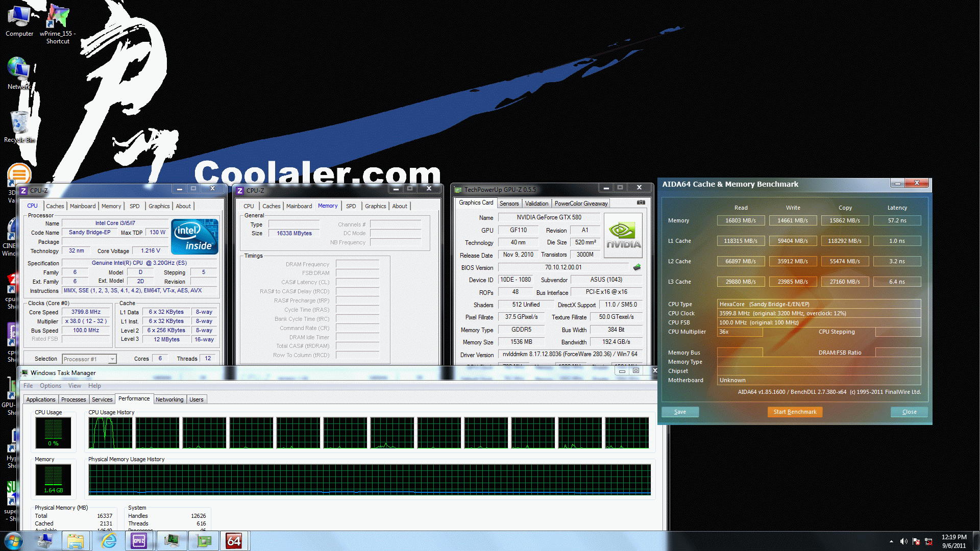The height and width of the screenshot is (551, 980).
Task: Select the CPU tab in second CPU-Z window
Action: tap(249, 206)
